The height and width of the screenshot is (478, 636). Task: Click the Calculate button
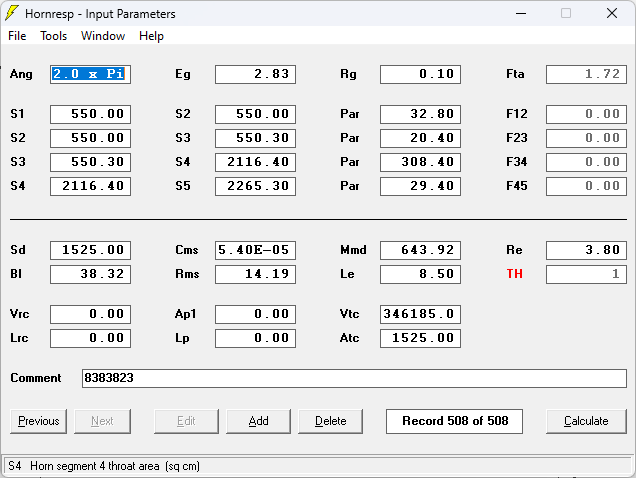586,421
